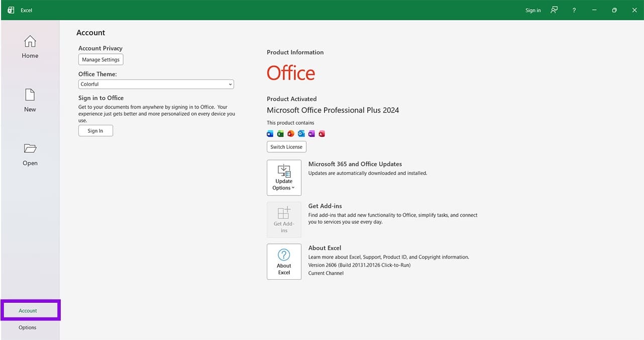Click the New blank document icon

click(x=30, y=95)
